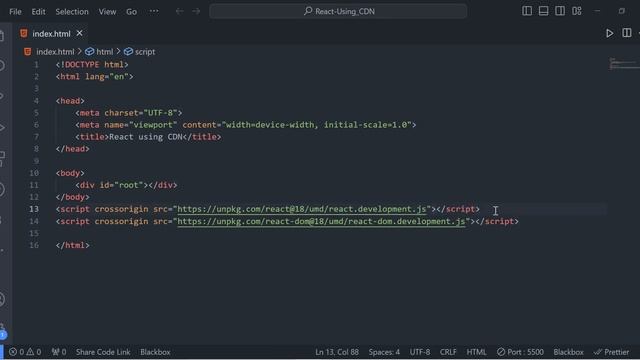Click Ln 13, Col 88 position indicator

point(337,352)
